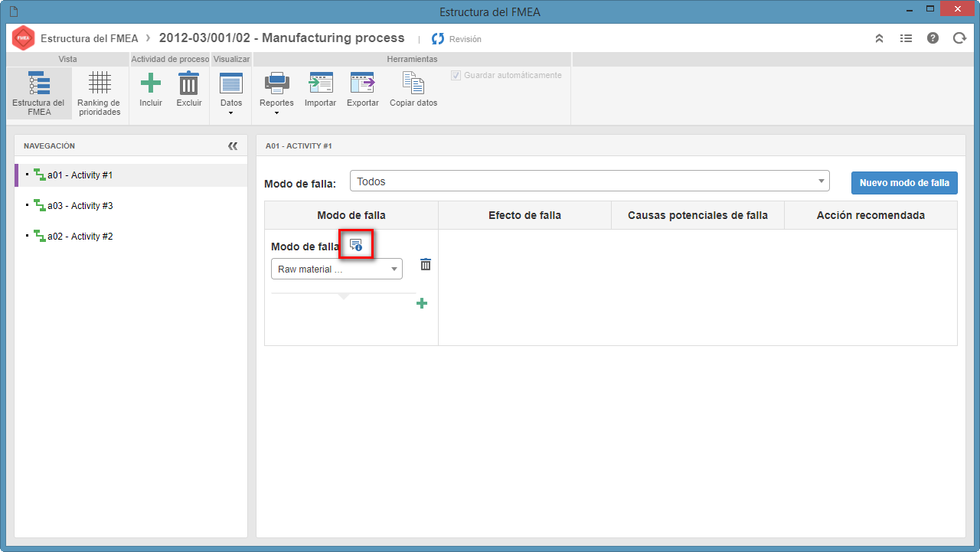The height and width of the screenshot is (552, 980).
Task: Click the Copiar datos icon
Action: click(x=413, y=83)
